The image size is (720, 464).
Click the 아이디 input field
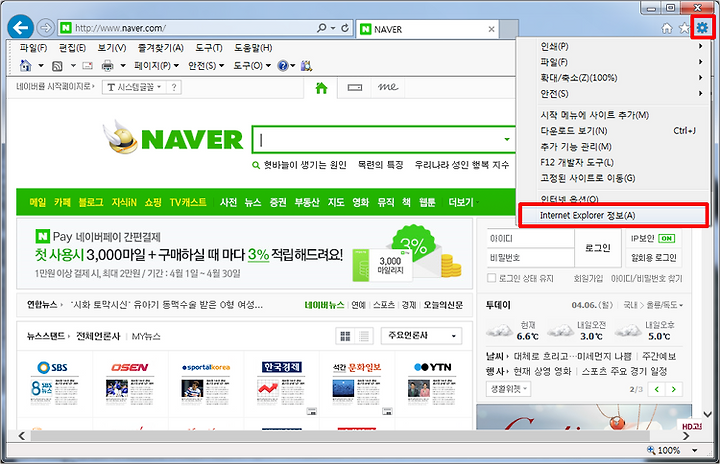[531, 238]
